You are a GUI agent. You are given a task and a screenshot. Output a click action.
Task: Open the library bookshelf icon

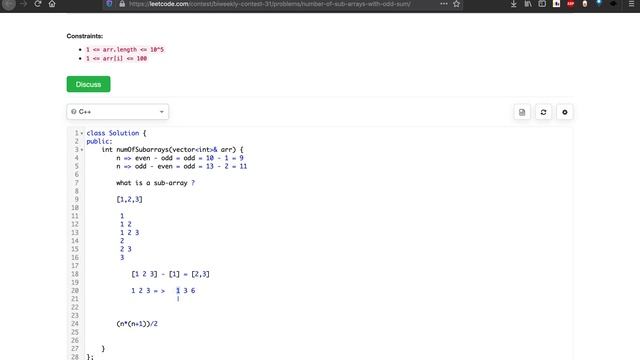point(528,4)
